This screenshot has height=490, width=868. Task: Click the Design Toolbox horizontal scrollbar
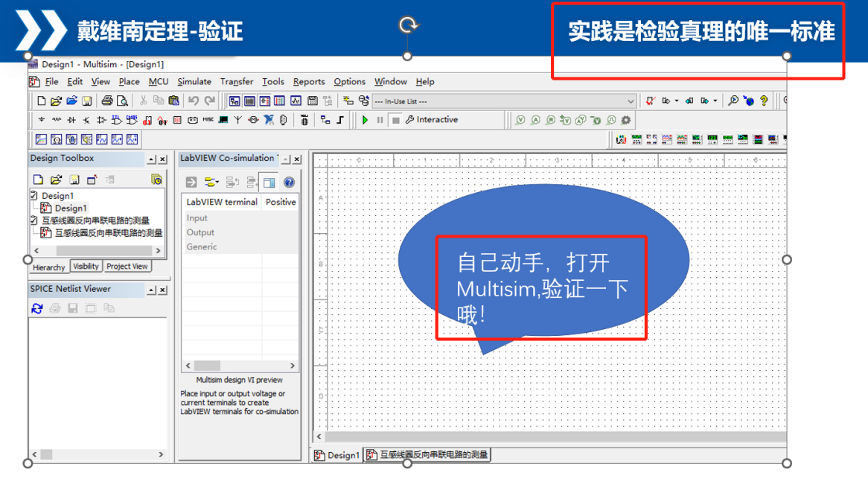pyautogui.click(x=98, y=251)
